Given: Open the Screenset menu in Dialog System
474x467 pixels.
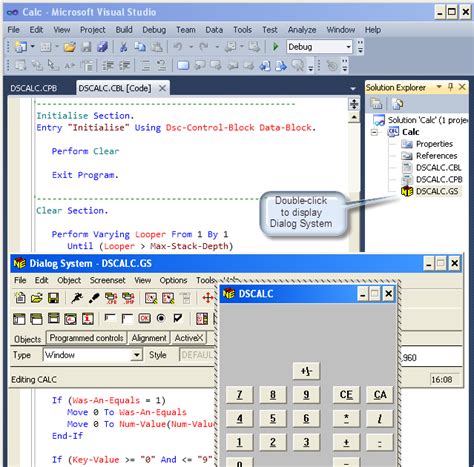Looking at the screenshot, I should [x=107, y=280].
